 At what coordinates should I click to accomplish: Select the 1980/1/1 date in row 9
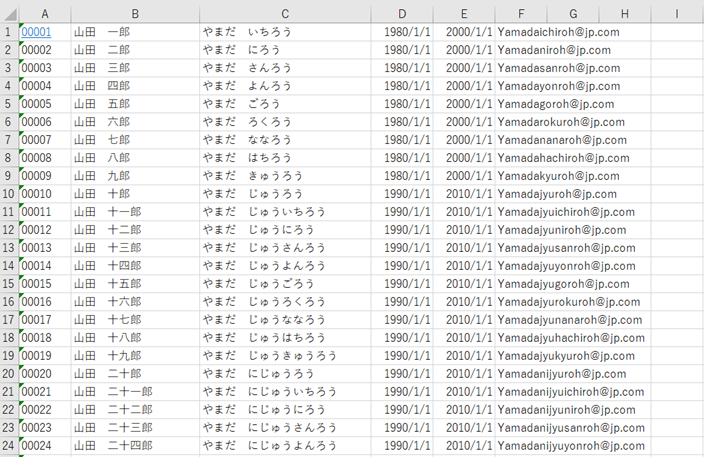coord(402,176)
